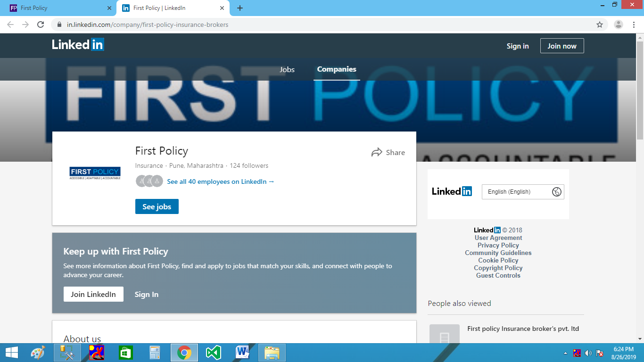Open Windows Store from taskbar
Screen dimensions: 644x362
coord(126,353)
